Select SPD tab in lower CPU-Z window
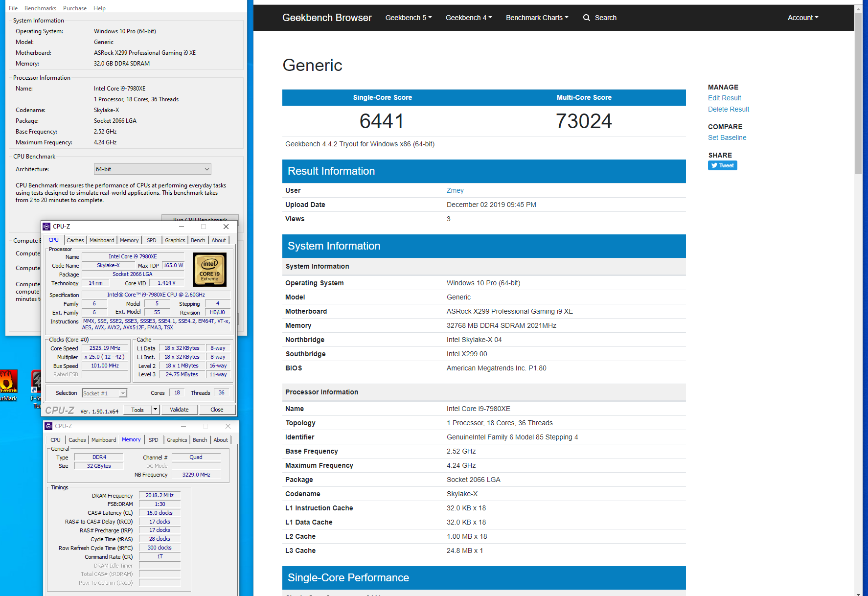This screenshot has height=596, width=868. [154, 440]
